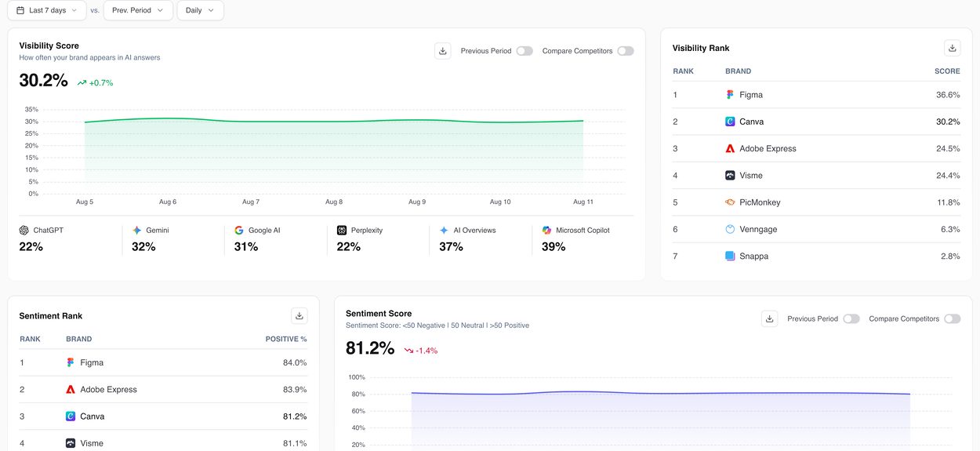This screenshot has height=451, width=980.
Task: Sort Sentiment Rank by BRAND column
Action: (x=79, y=340)
